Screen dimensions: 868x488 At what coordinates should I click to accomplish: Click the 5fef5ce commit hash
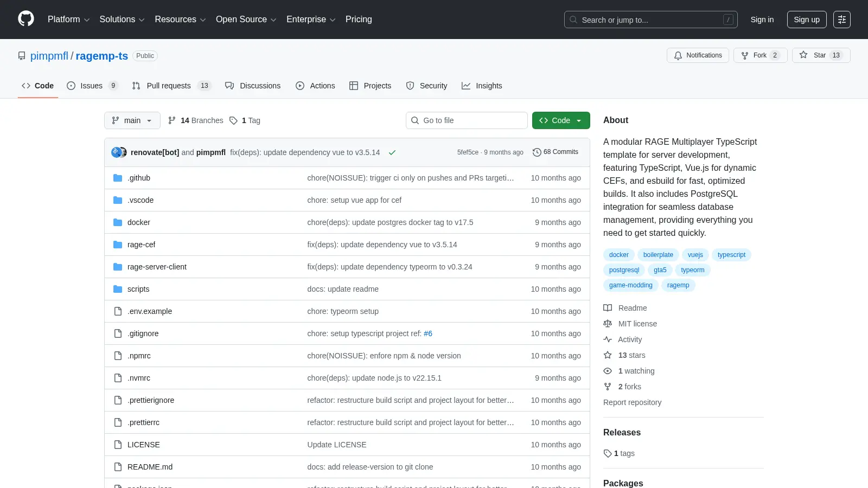coord(468,152)
